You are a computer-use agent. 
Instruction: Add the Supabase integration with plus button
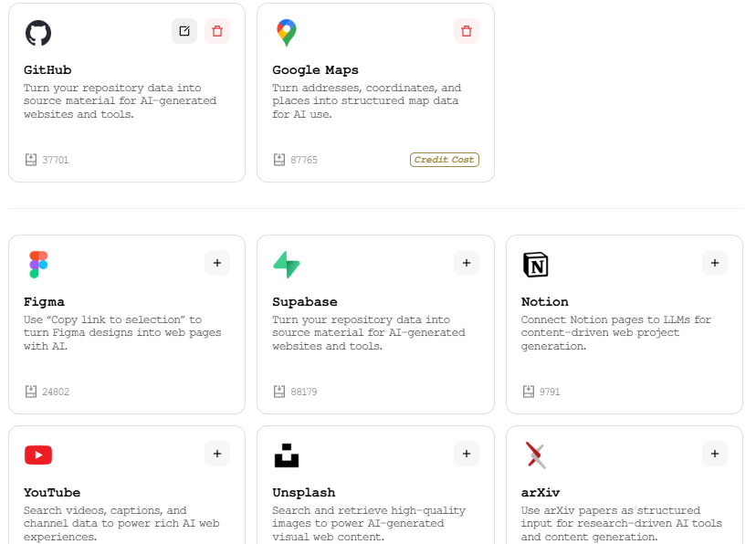pos(467,263)
